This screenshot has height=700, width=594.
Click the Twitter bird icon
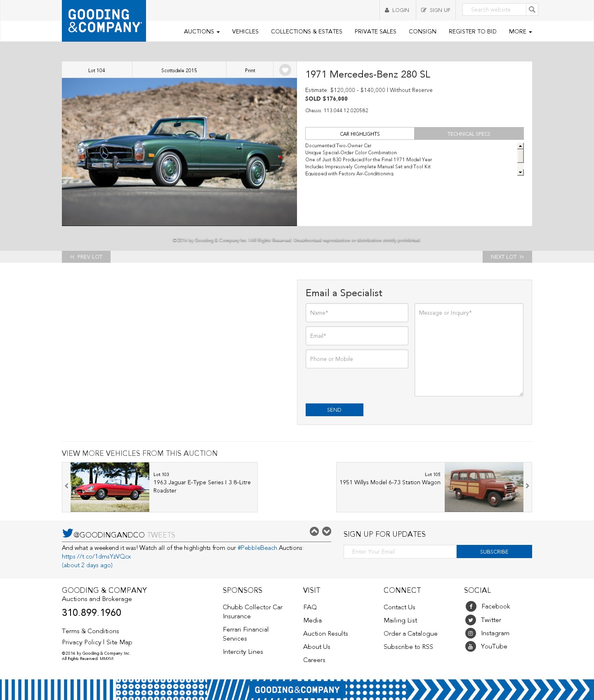pos(68,533)
